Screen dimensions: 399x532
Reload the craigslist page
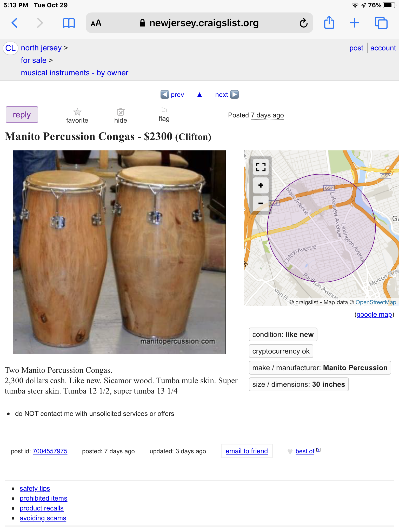[303, 23]
